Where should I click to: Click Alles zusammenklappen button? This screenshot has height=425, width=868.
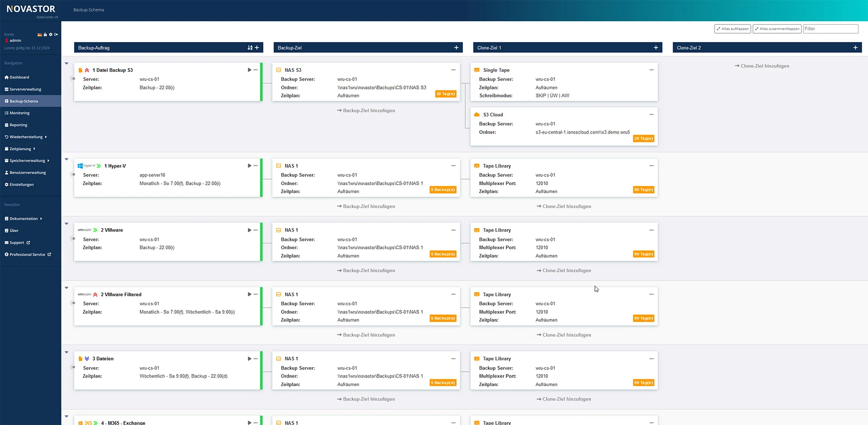click(777, 29)
